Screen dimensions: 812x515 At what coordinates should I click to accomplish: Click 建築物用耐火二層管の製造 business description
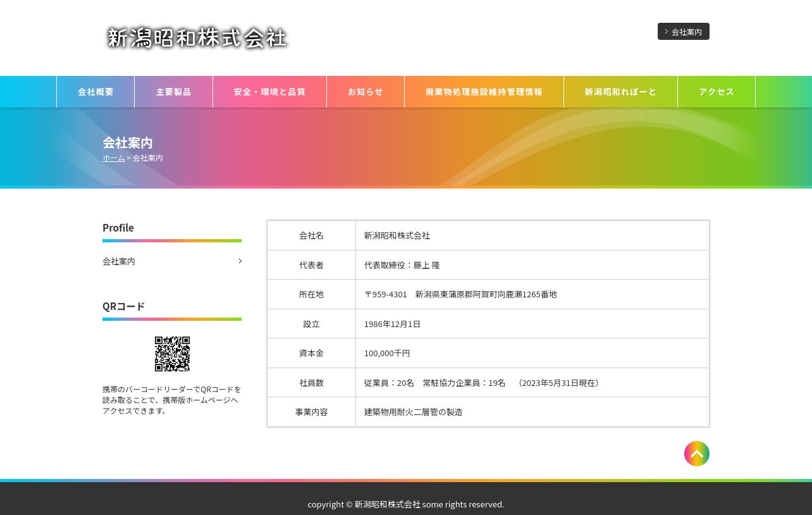pyautogui.click(x=413, y=412)
